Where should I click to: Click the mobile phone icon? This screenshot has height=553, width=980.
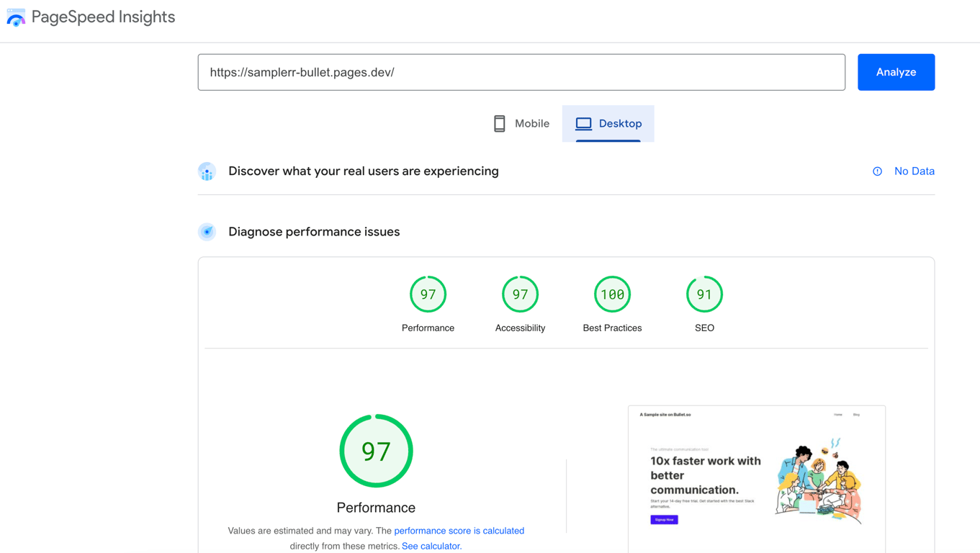499,124
